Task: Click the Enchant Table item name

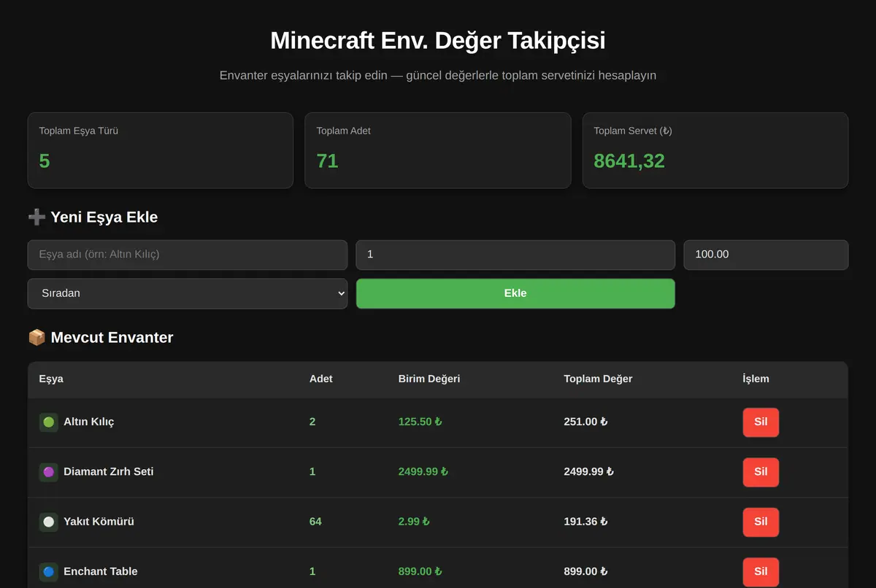Action: click(x=101, y=571)
